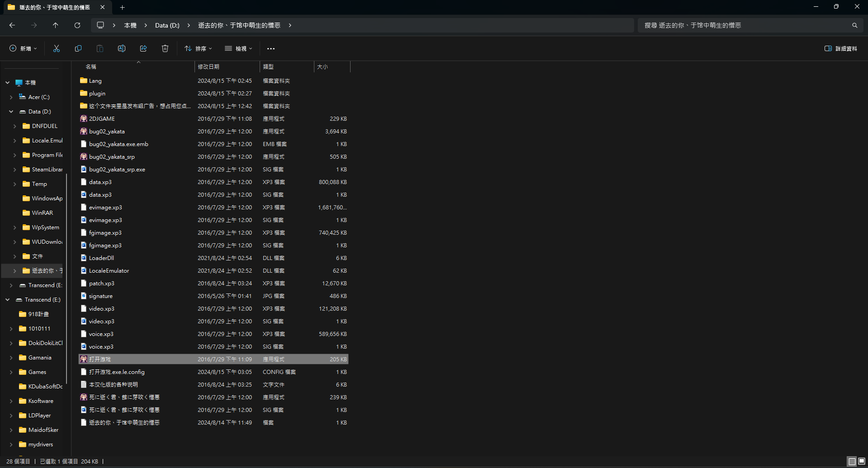Open the 排序 sort dropdown

(198, 48)
